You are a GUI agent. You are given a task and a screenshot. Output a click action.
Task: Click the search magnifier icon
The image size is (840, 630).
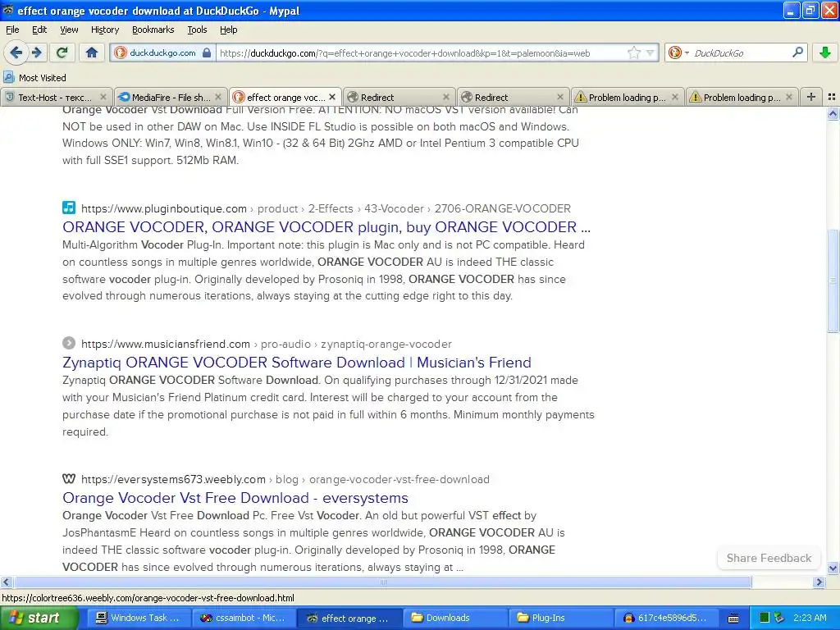797,52
